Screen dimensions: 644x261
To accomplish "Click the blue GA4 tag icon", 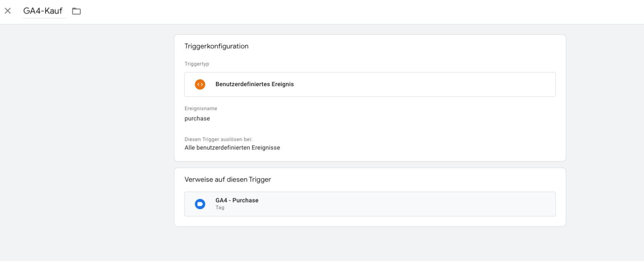I will [200, 204].
